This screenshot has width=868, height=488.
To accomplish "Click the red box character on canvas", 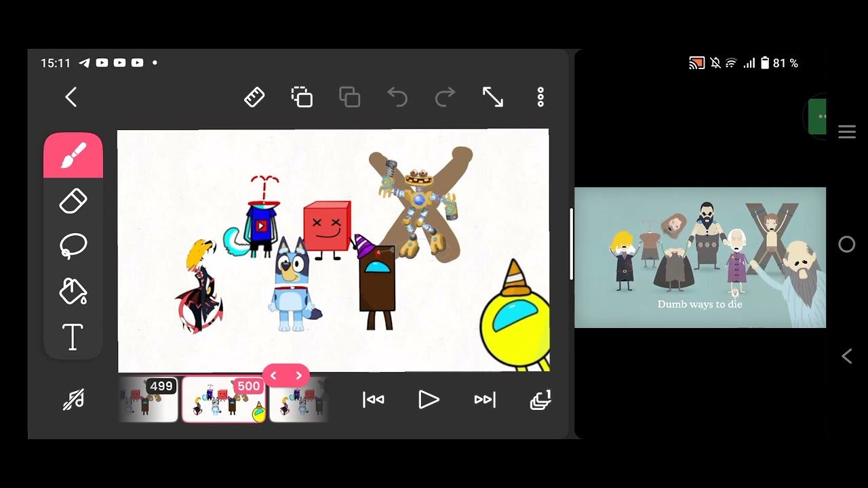I will pos(327,228).
